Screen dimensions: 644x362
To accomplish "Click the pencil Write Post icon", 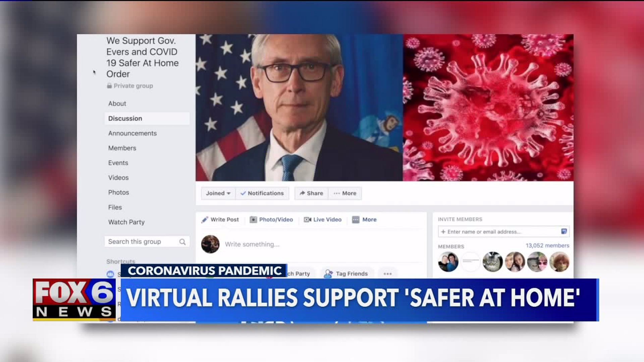I will [205, 220].
